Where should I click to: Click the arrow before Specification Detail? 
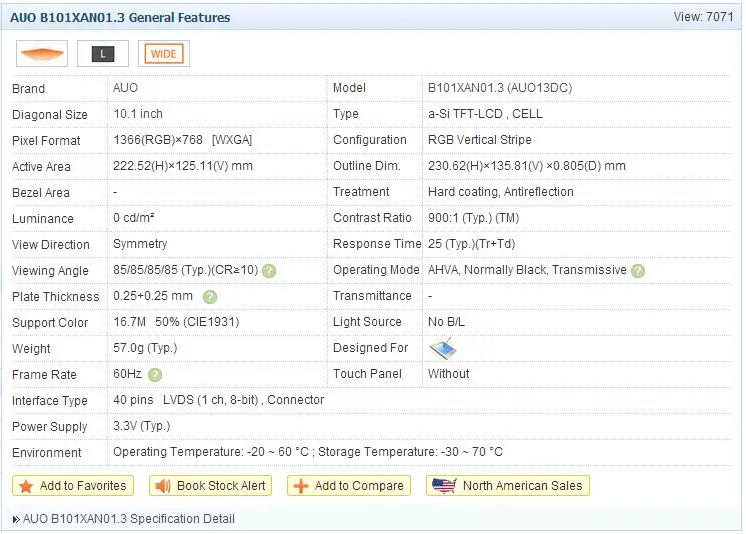pyautogui.click(x=16, y=519)
